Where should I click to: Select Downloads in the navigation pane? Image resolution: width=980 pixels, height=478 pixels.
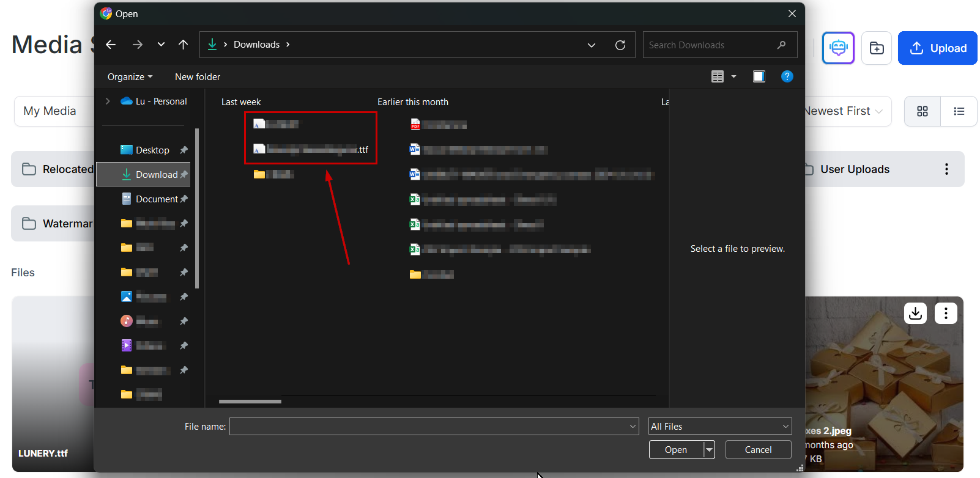pyautogui.click(x=143, y=174)
